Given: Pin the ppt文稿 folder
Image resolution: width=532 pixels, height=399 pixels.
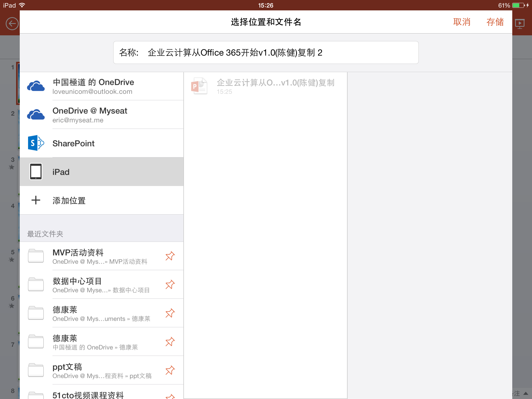Looking at the screenshot, I should pyautogui.click(x=170, y=370).
